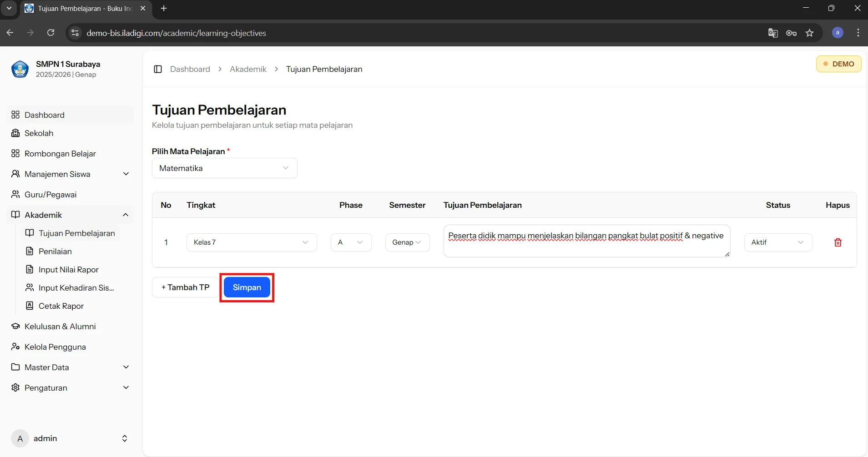Screen dimensions: 868x457
Task: Click the Master Data folder icon
Action: 15,367
